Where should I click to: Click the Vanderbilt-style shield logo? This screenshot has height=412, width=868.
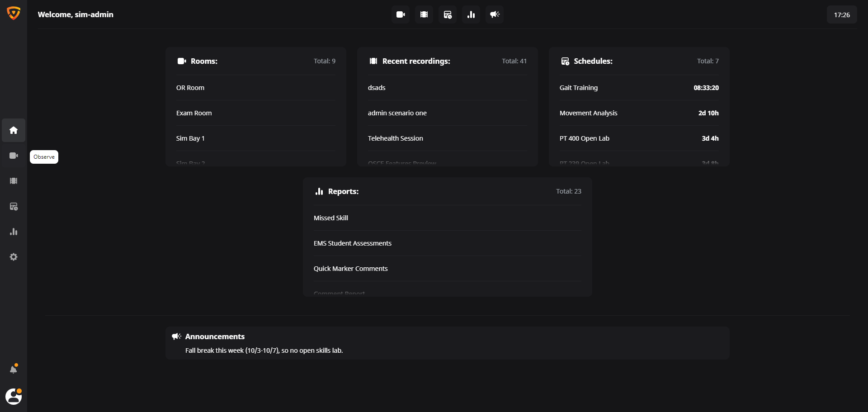(x=14, y=13)
